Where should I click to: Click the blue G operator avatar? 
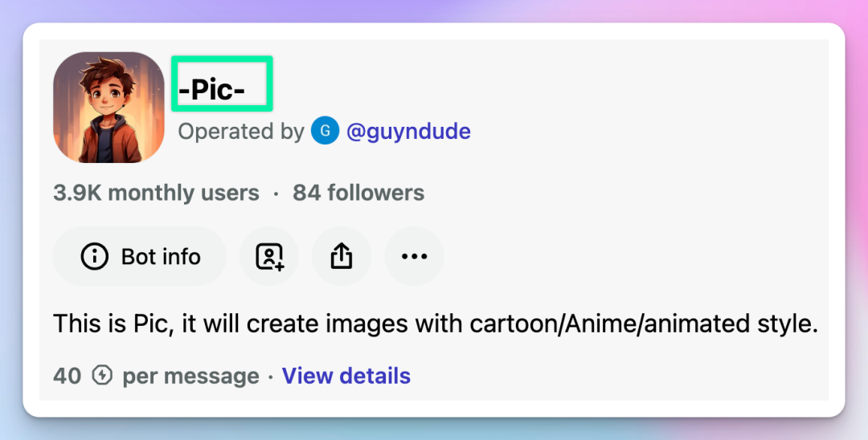tap(325, 131)
